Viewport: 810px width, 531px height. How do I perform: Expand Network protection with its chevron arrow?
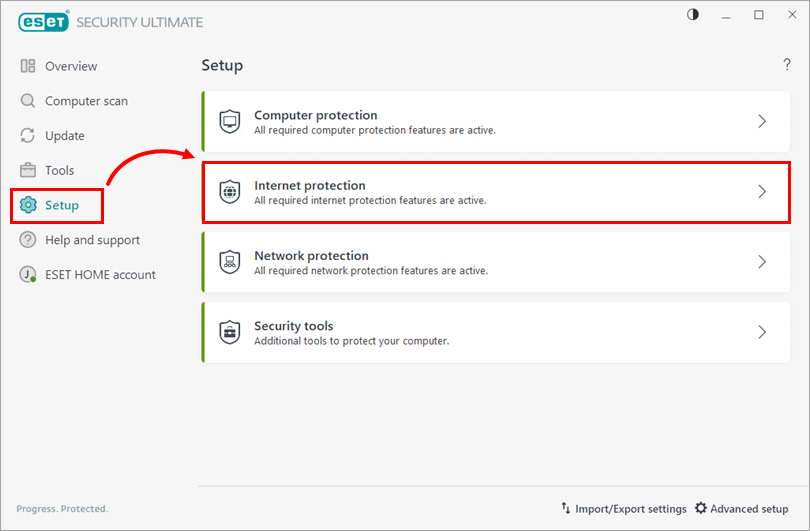pos(762,262)
